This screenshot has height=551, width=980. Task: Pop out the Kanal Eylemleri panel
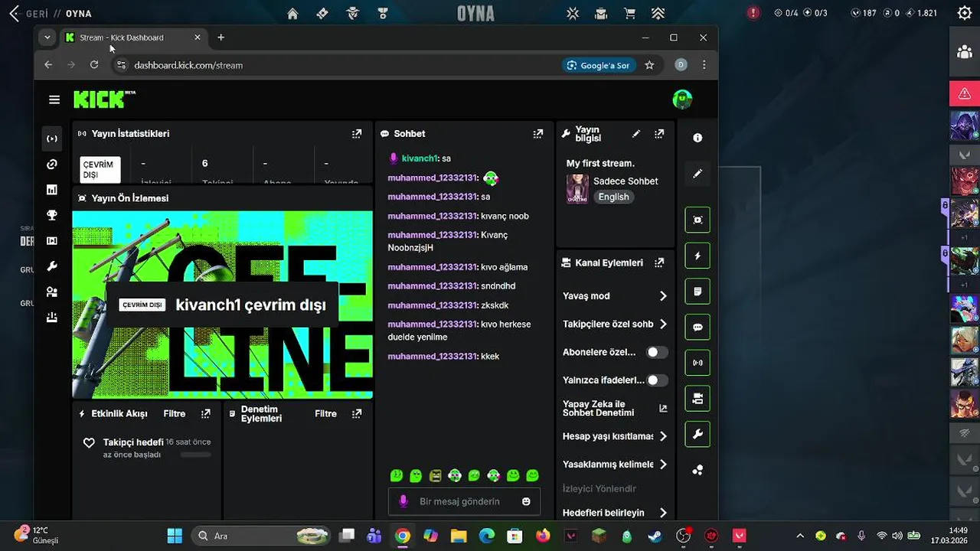(659, 262)
